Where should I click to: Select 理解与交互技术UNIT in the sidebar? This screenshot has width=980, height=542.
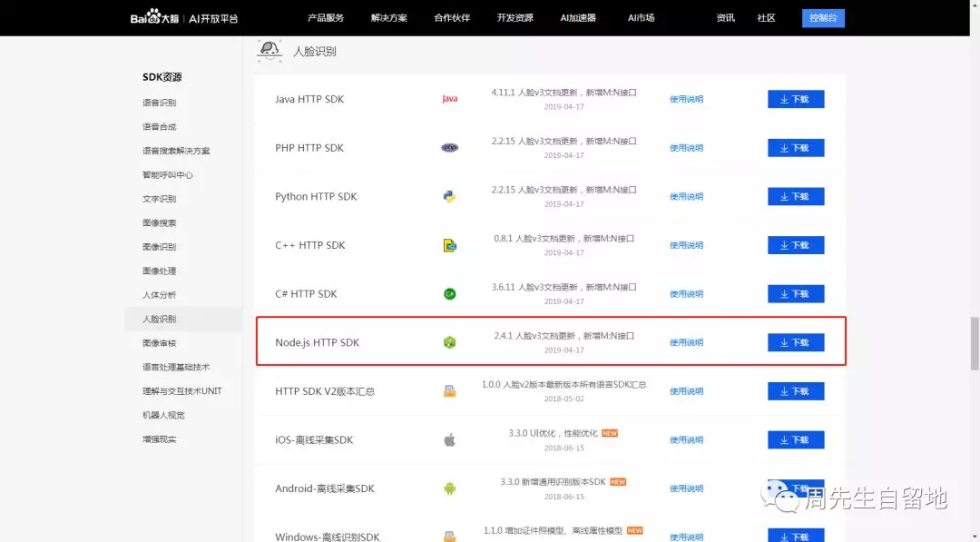pyautogui.click(x=181, y=391)
